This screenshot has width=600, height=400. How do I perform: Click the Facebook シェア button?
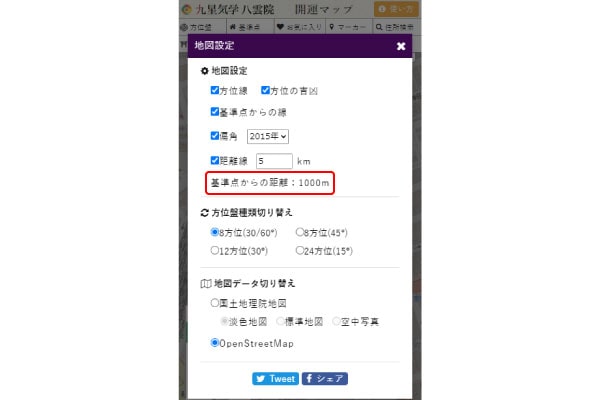pyautogui.click(x=325, y=379)
